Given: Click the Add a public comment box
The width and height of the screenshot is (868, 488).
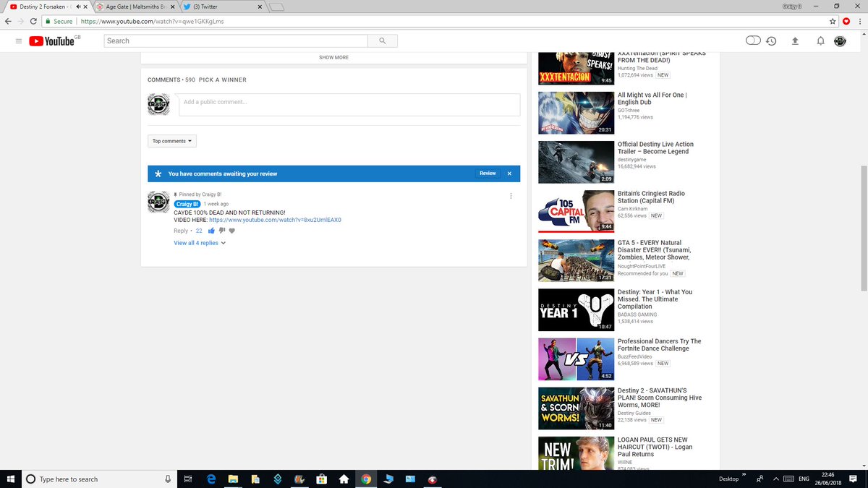Looking at the screenshot, I should [349, 105].
